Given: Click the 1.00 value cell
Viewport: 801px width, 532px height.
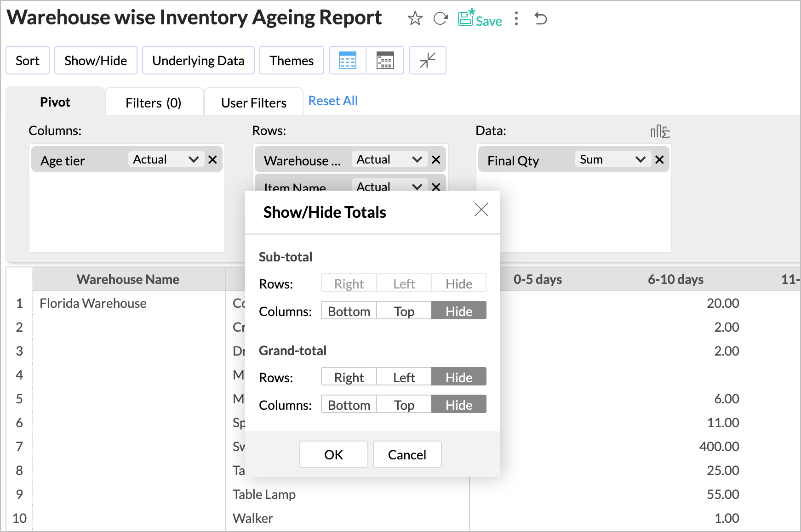Looking at the screenshot, I should (726, 518).
